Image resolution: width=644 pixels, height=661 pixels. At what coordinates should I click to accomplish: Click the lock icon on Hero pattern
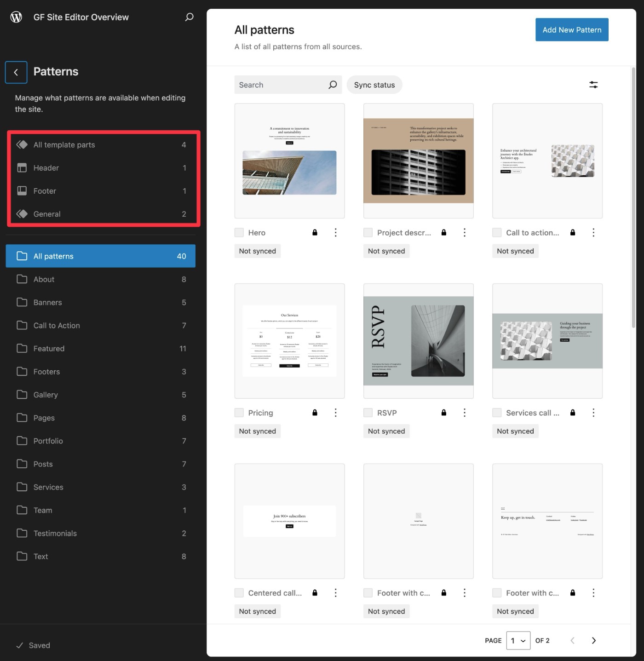[x=315, y=233]
